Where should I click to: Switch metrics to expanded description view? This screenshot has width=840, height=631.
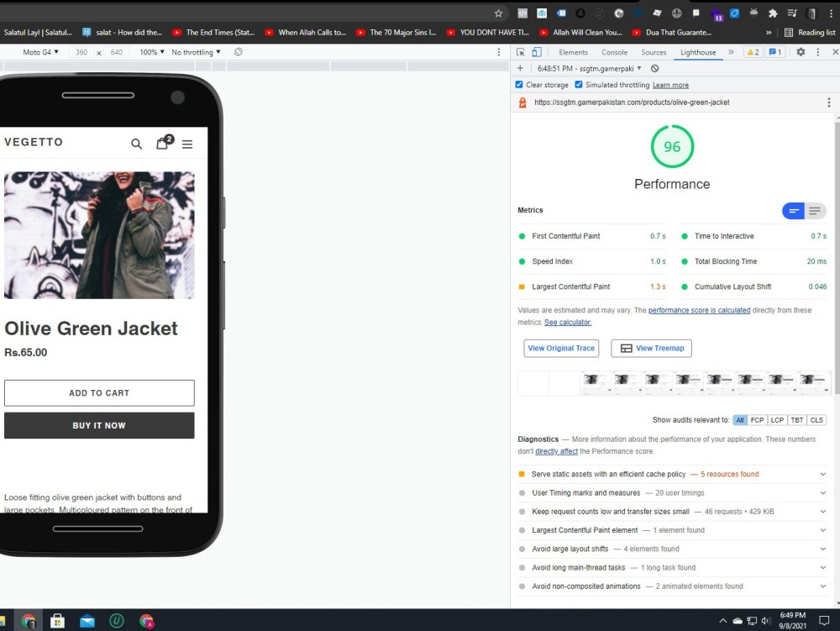815,211
